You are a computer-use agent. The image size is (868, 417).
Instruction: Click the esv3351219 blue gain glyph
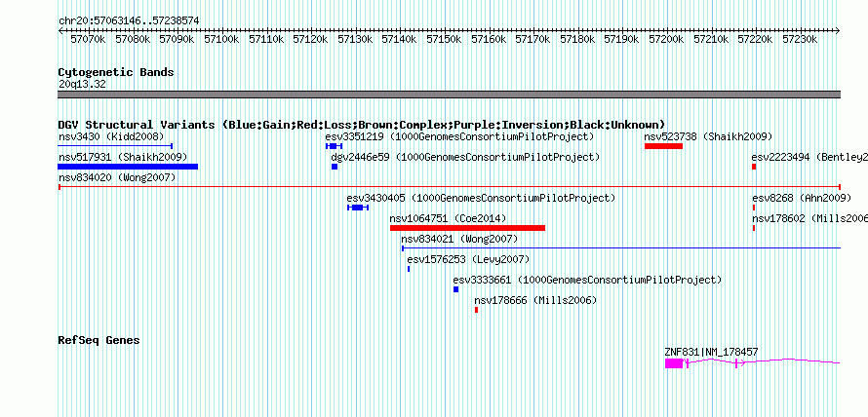334,146
